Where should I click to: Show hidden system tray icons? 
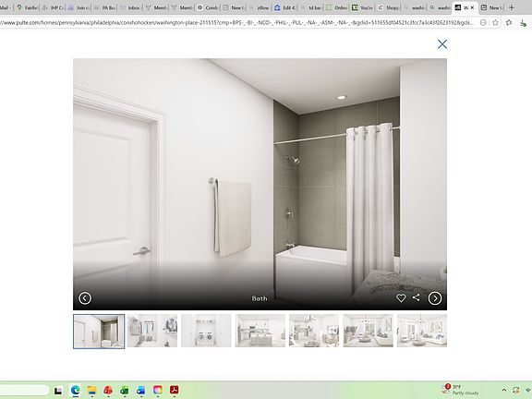pos(504,390)
